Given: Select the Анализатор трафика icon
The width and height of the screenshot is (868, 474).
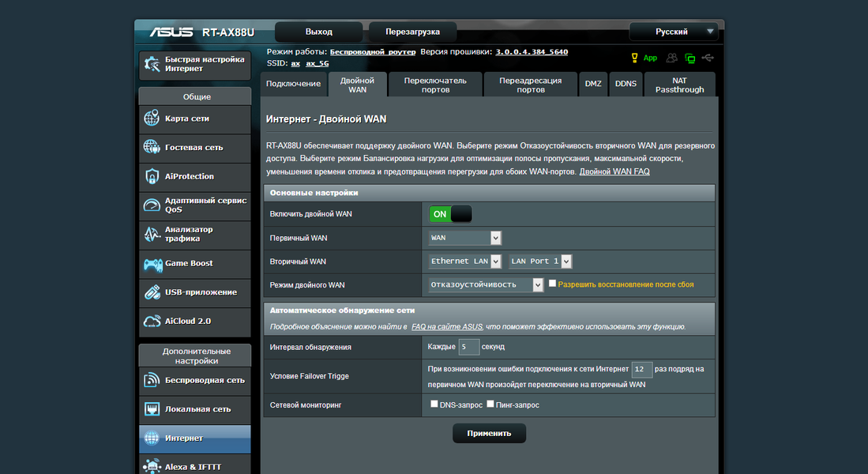Looking at the screenshot, I should coord(152,234).
